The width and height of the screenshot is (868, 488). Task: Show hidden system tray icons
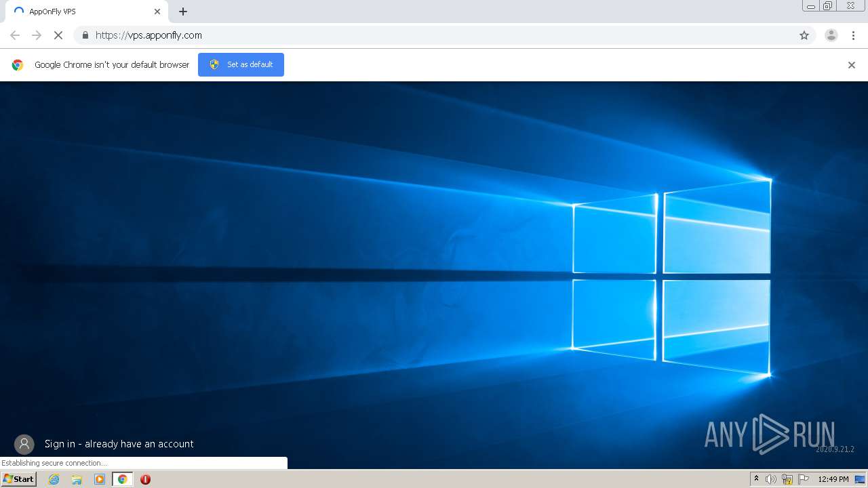756,479
